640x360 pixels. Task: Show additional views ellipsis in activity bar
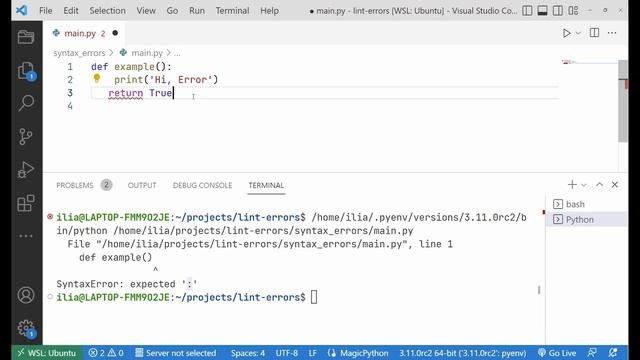pyautogui.click(x=26, y=236)
